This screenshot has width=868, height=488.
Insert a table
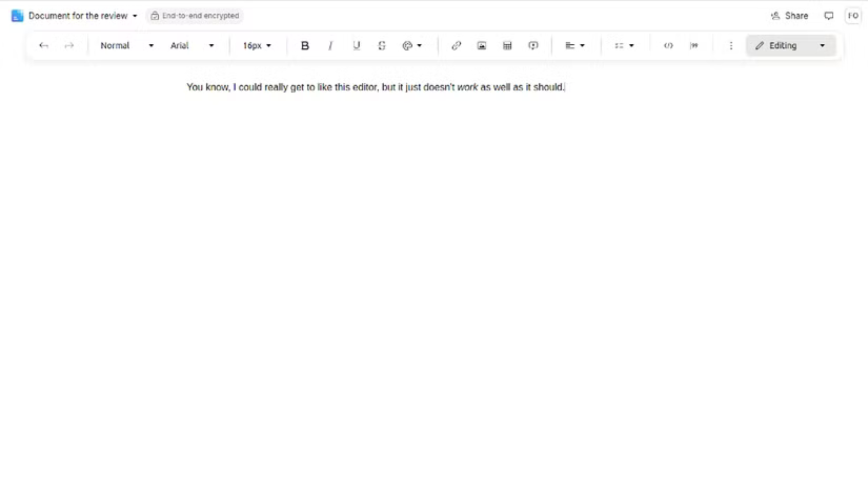click(x=507, y=46)
